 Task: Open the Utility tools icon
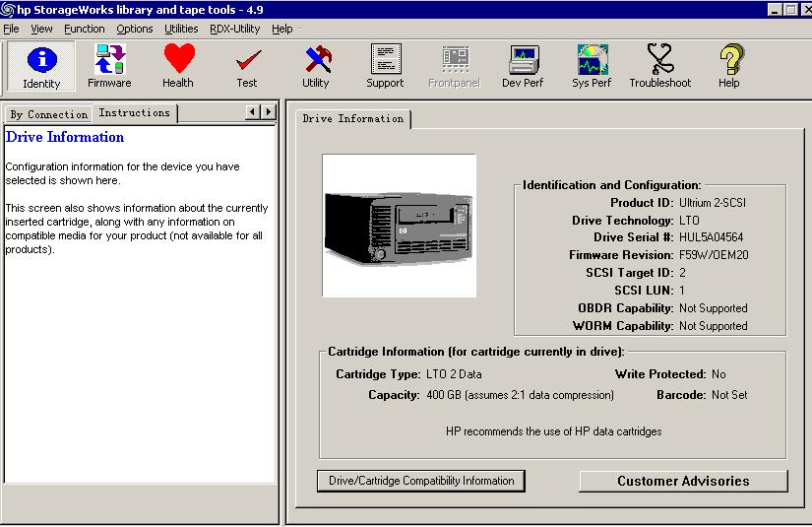tap(315, 66)
